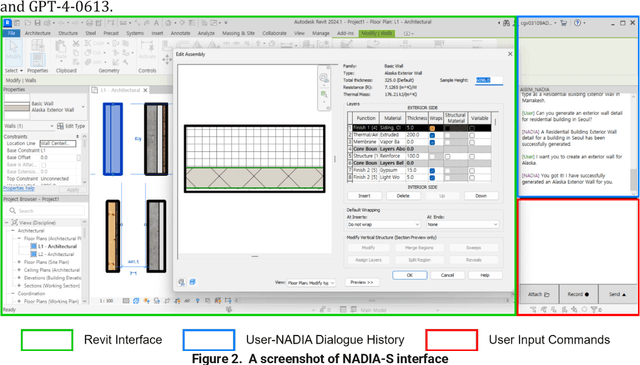The width and height of the screenshot is (640, 365).
Task: Click the Open folder icon in quick access toolbar
Action: pos(28,23)
